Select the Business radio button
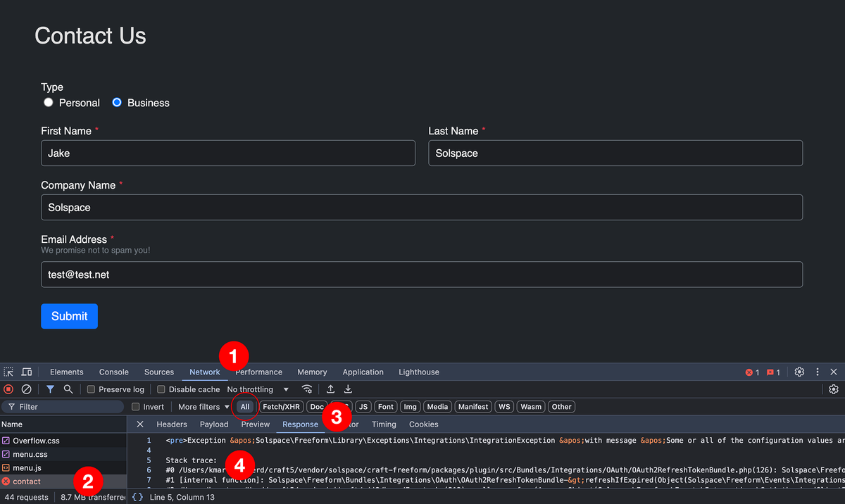This screenshot has height=504, width=845. click(117, 103)
